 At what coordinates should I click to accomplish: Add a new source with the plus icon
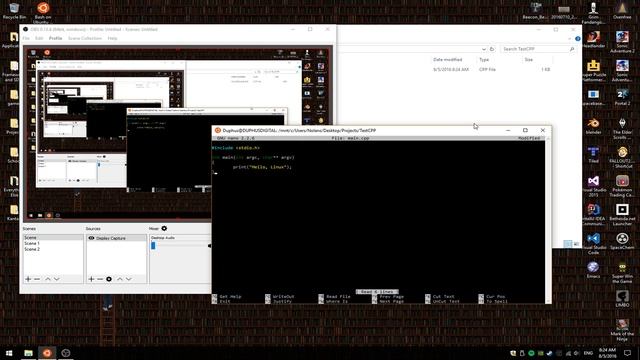pos(91,279)
